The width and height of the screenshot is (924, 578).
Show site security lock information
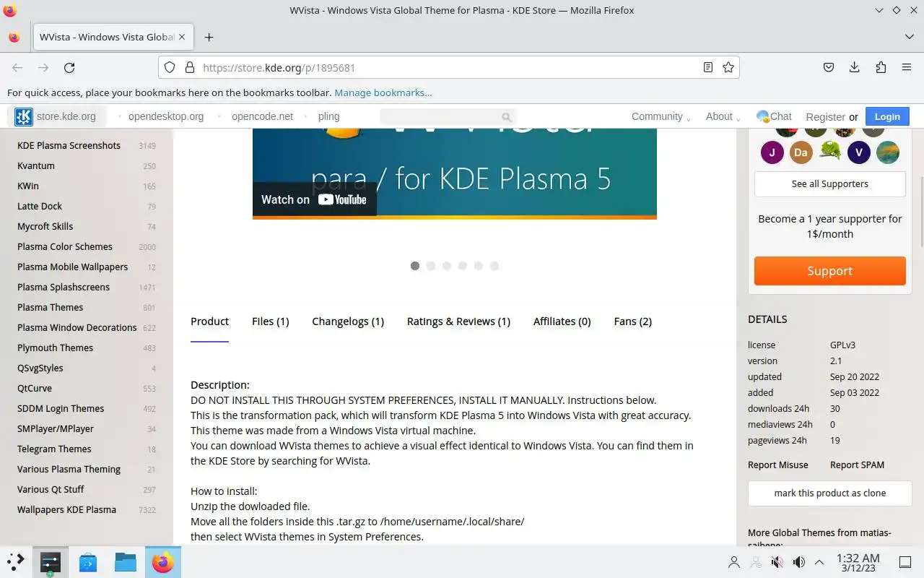point(190,67)
